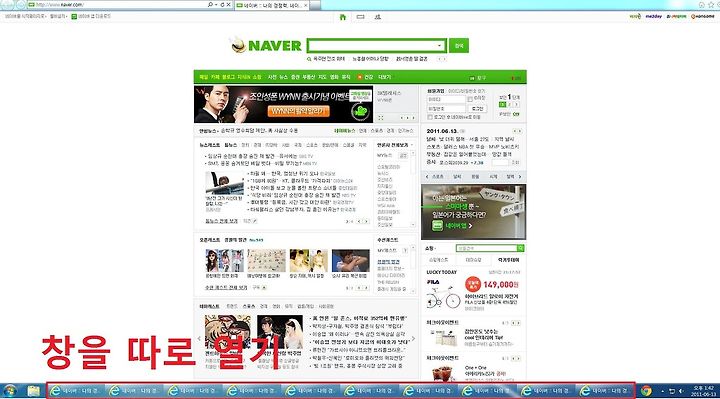Image resolution: width=720 pixels, height=399 pixels.
Task: Launch Chrome from the taskbar
Action: click(x=647, y=391)
